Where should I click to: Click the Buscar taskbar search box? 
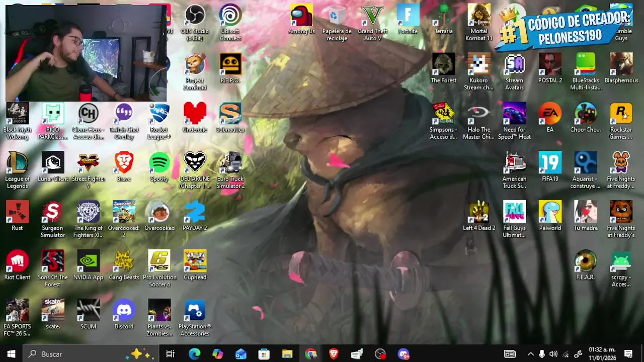pyautogui.click(x=91, y=354)
